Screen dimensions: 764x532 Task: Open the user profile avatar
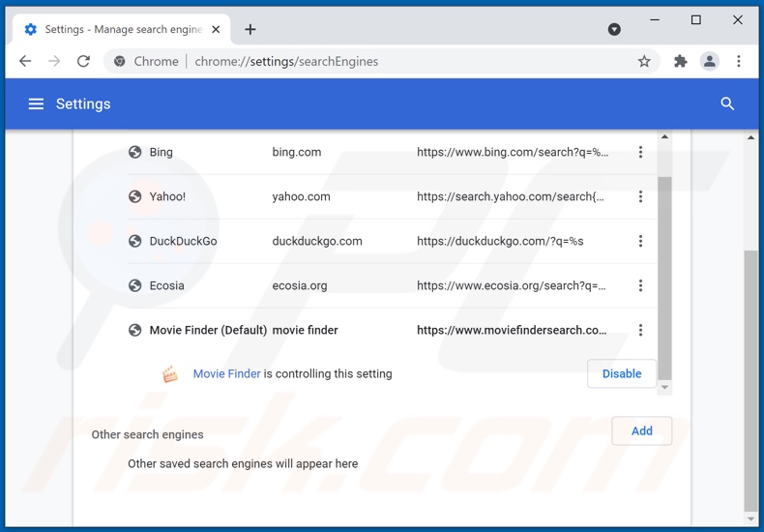click(x=710, y=61)
